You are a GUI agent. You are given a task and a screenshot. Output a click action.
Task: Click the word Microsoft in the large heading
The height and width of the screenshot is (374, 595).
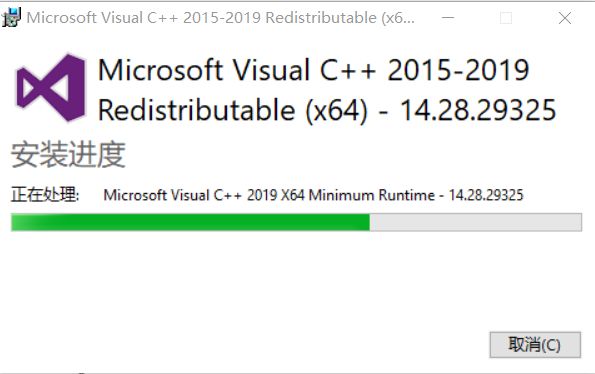161,70
